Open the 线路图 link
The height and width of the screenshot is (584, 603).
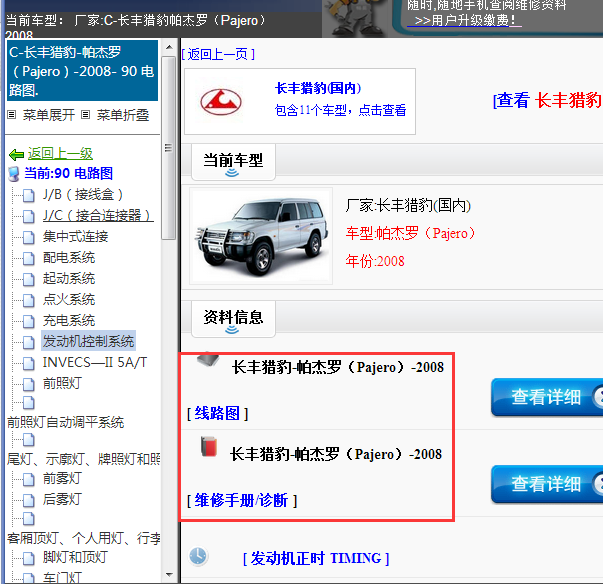point(217,414)
